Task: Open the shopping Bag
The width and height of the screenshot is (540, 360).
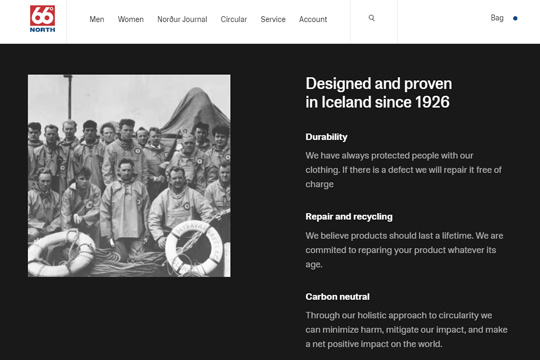Action: pos(497,18)
